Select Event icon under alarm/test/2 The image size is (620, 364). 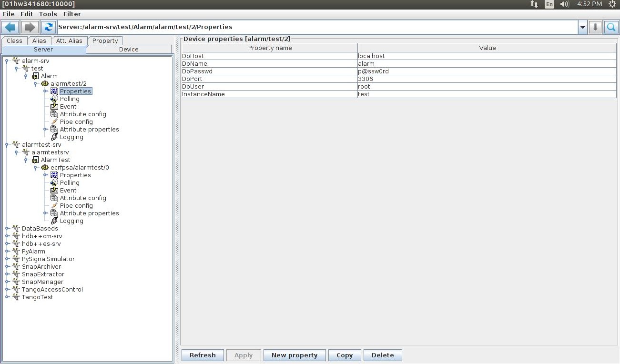click(54, 107)
